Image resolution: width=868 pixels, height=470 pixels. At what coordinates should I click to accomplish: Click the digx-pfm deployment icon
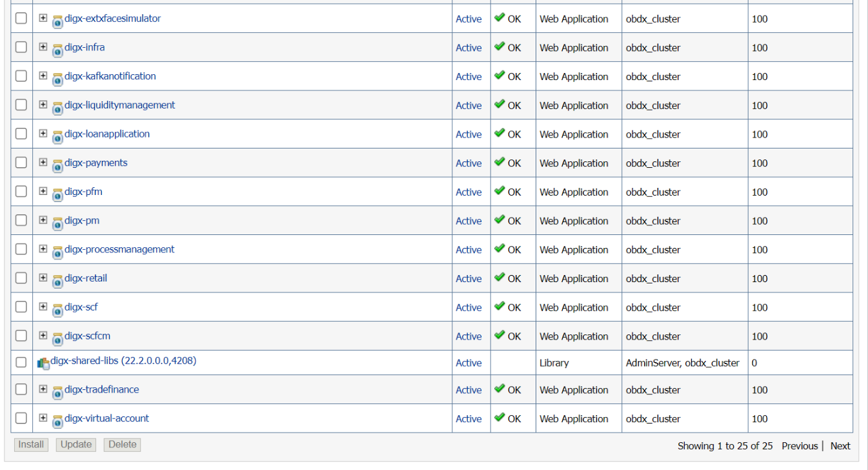[x=57, y=194]
